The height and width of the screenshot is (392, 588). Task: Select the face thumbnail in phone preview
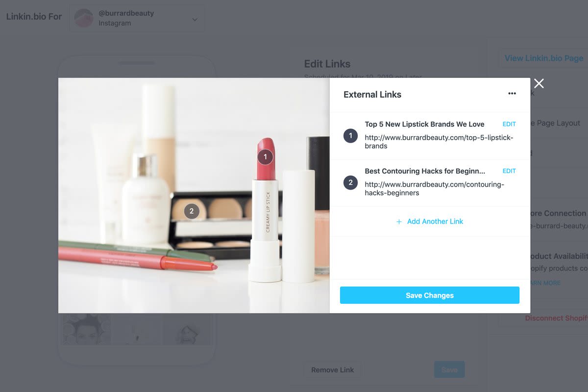86,329
